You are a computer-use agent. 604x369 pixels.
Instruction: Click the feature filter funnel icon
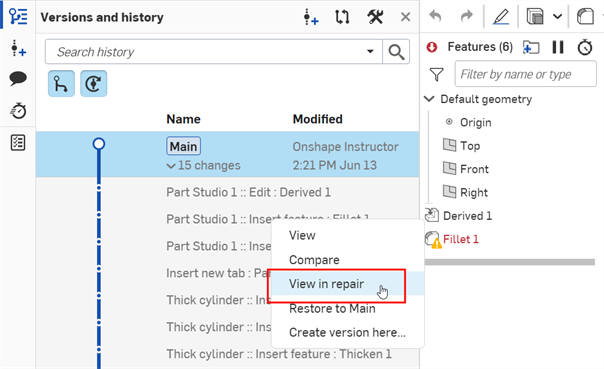436,74
